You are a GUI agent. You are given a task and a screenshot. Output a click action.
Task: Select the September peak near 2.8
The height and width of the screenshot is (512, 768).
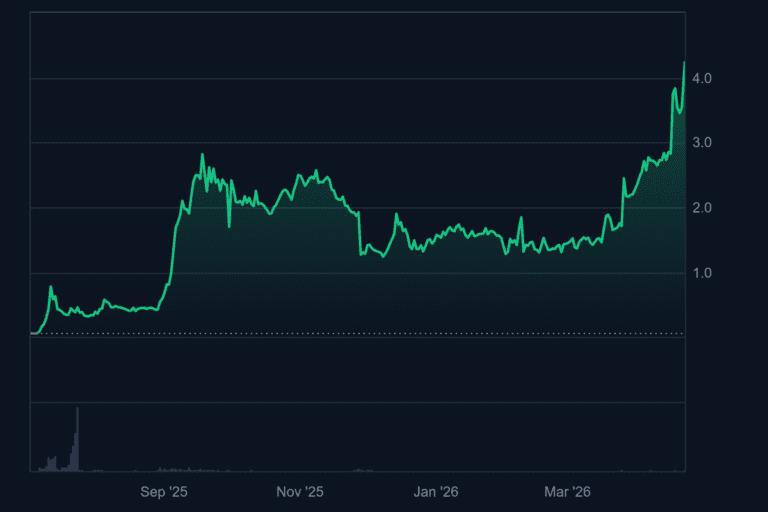(202, 155)
